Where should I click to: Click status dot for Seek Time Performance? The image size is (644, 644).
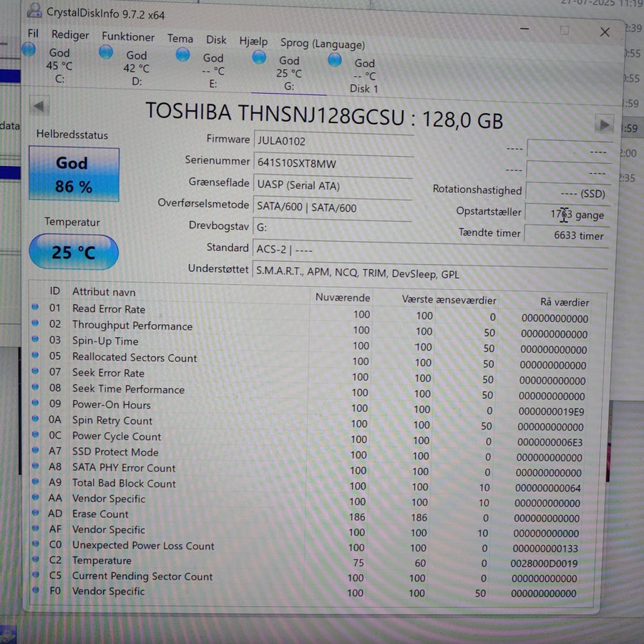35,387
